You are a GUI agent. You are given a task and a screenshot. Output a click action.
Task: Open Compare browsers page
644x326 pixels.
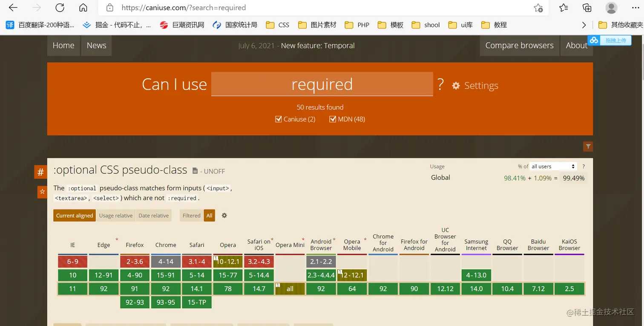point(519,46)
